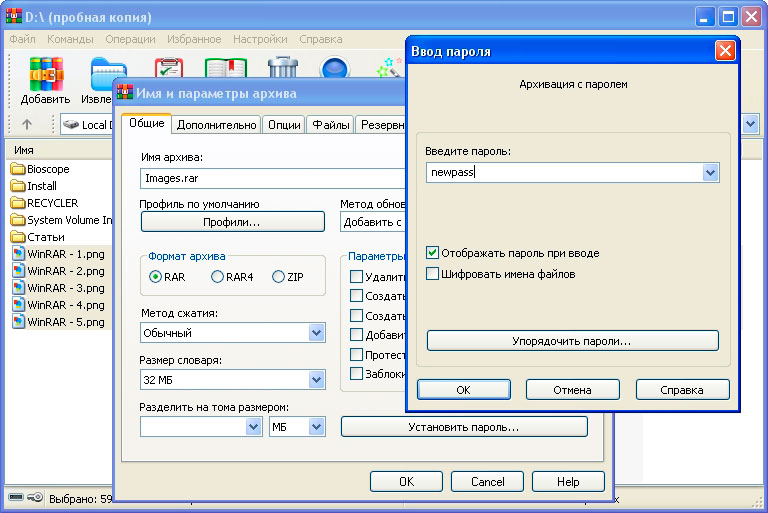Click the drive icon in status bar
The width and height of the screenshot is (768, 513).
(16, 498)
